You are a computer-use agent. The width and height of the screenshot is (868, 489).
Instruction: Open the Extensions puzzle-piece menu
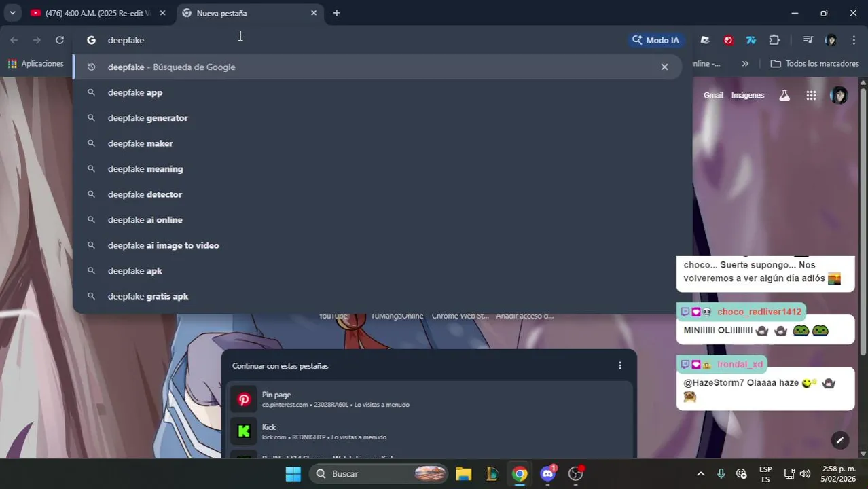click(x=774, y=40)
